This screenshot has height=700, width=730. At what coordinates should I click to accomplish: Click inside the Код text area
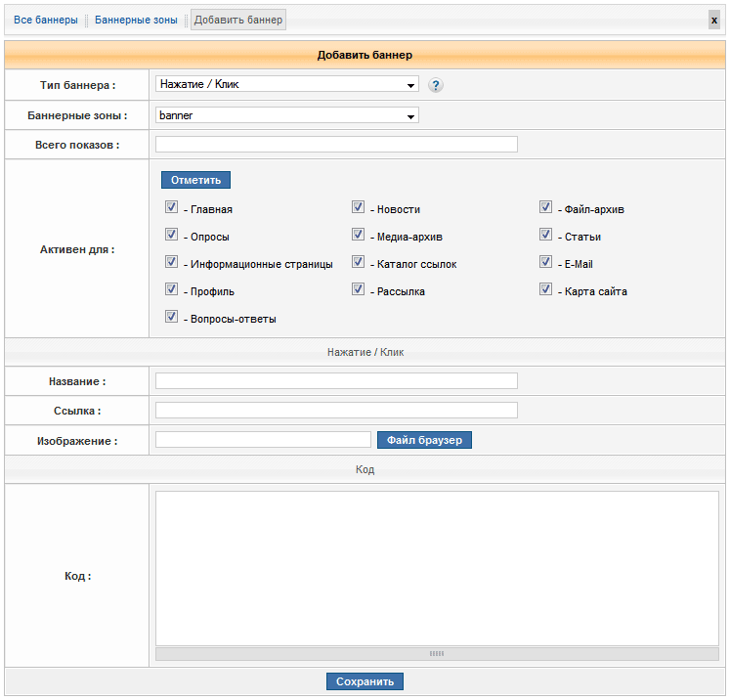437,567
